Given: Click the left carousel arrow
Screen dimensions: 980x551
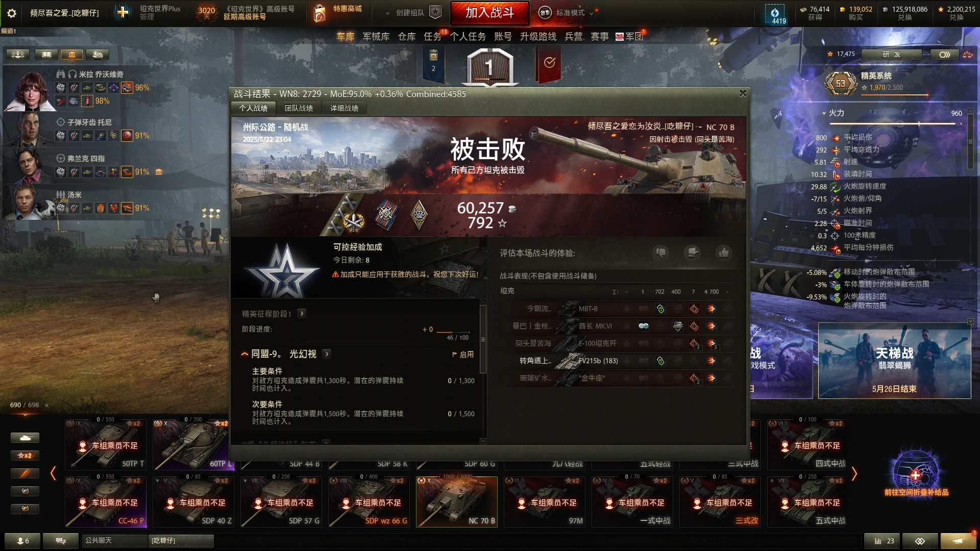Looking at the screenshot, I should [53, 473].
